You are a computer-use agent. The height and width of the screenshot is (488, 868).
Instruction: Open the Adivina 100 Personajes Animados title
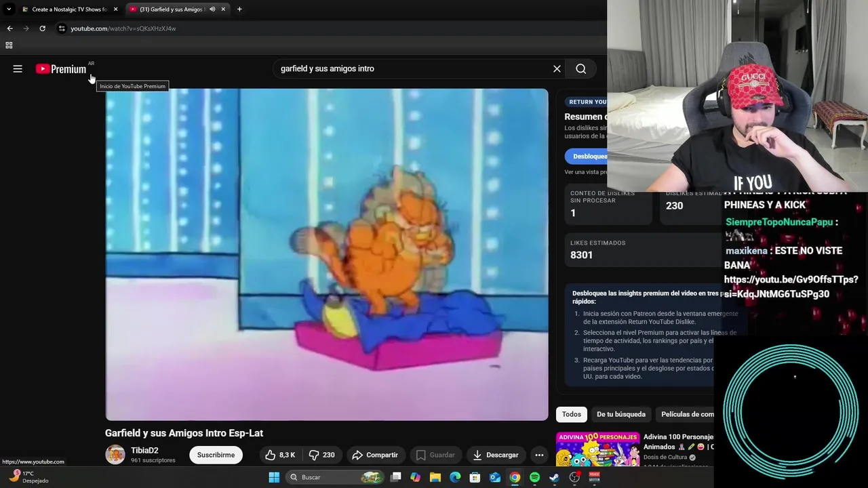coord(679,442)
